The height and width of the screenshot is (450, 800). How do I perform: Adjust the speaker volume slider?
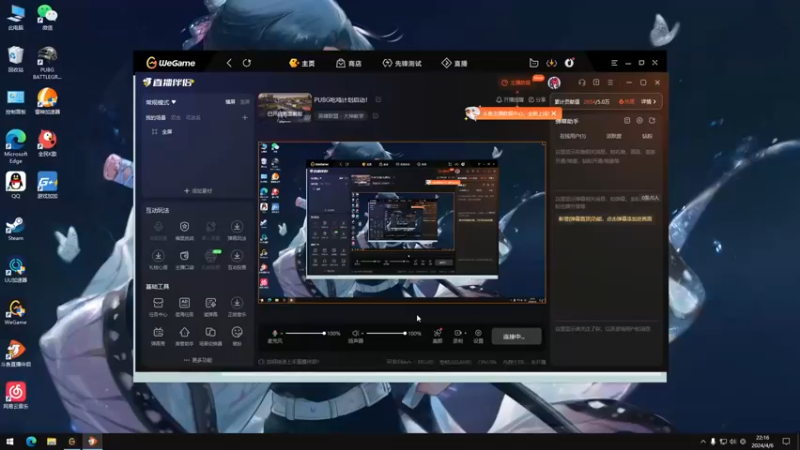(x=386, y=334)
